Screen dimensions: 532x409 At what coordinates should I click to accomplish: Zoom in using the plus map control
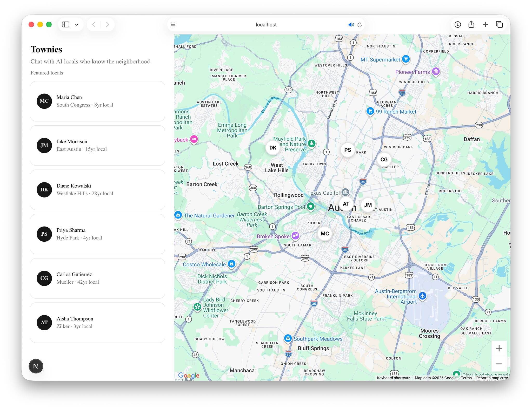coord(499,348)
